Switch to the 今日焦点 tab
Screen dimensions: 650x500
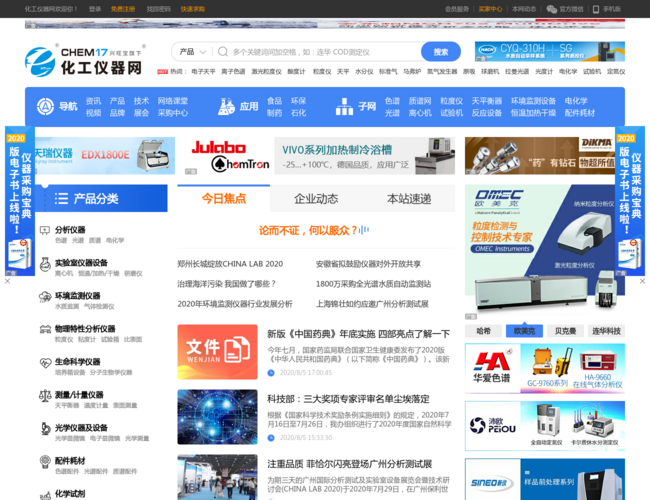[x=224, y=199]
